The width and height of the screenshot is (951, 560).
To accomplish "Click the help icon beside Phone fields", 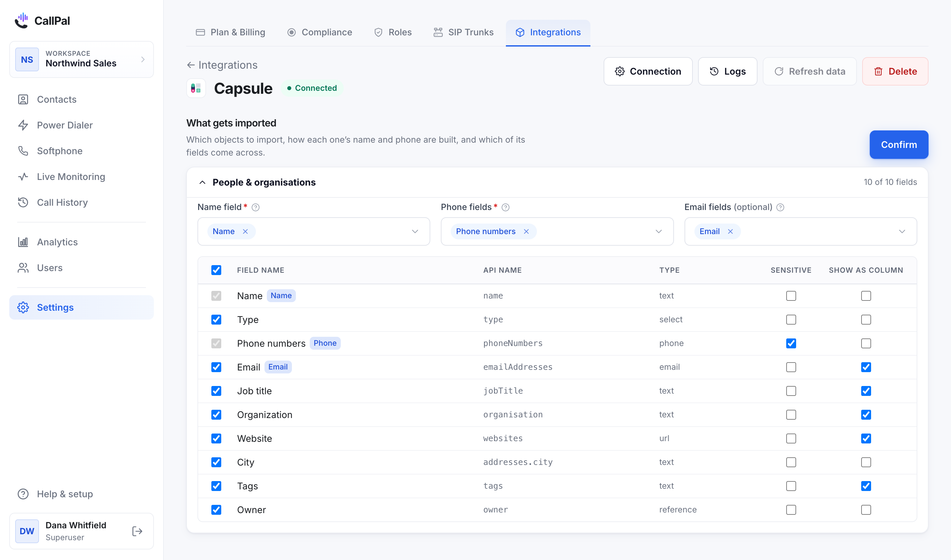I will click(506, 208).
